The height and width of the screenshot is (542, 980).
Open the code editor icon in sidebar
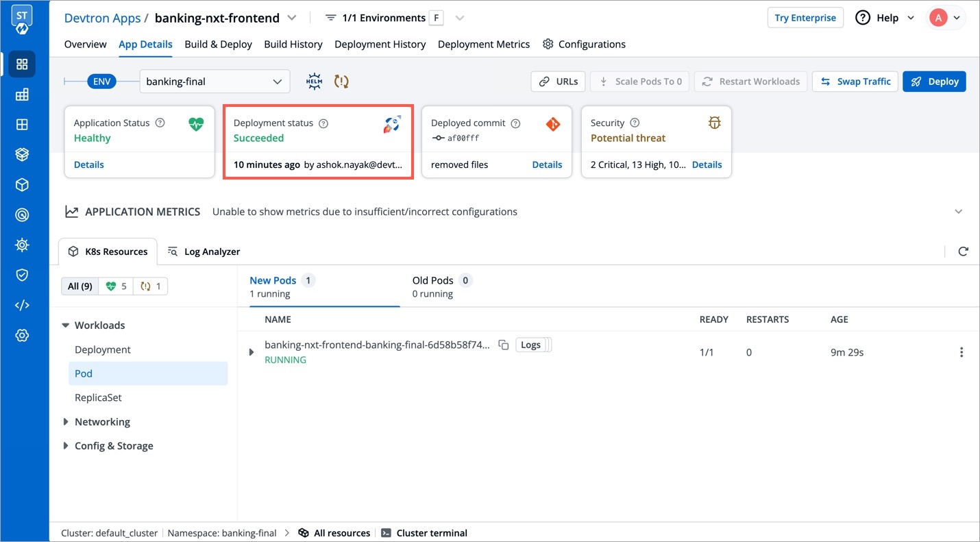click(x=22, y=305)
